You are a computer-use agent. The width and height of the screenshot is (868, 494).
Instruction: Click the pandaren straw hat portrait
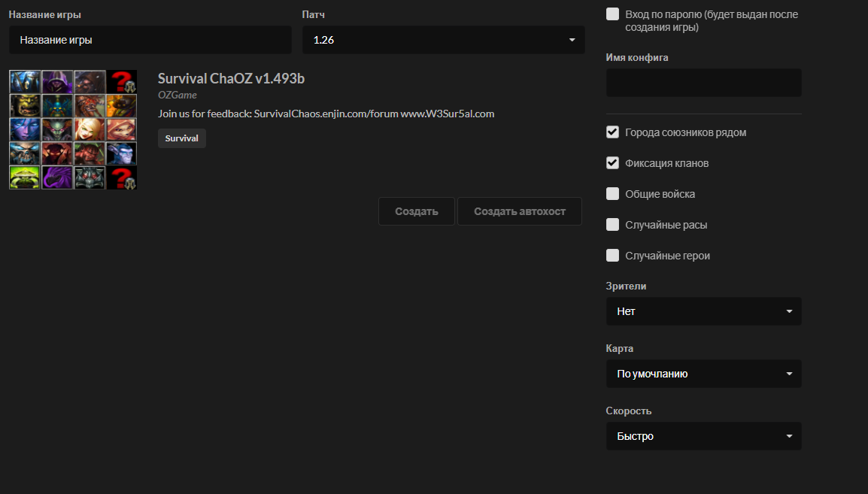(25, 177)
